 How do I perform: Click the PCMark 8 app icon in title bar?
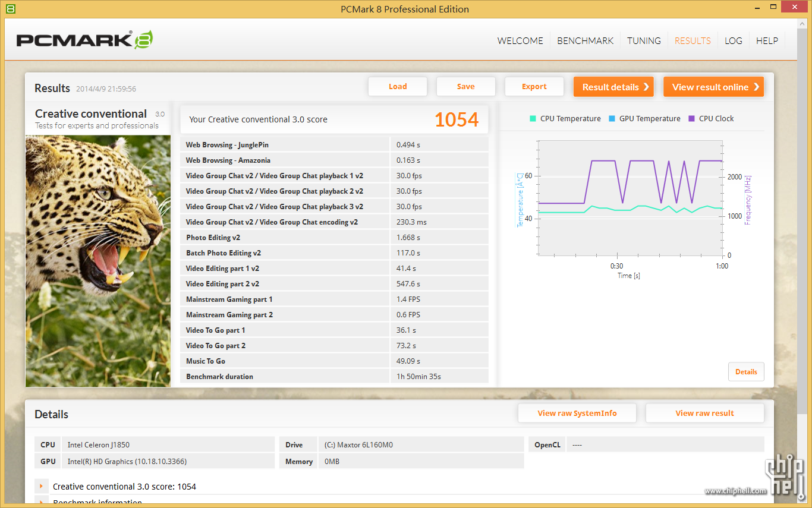tap(10, 9)
